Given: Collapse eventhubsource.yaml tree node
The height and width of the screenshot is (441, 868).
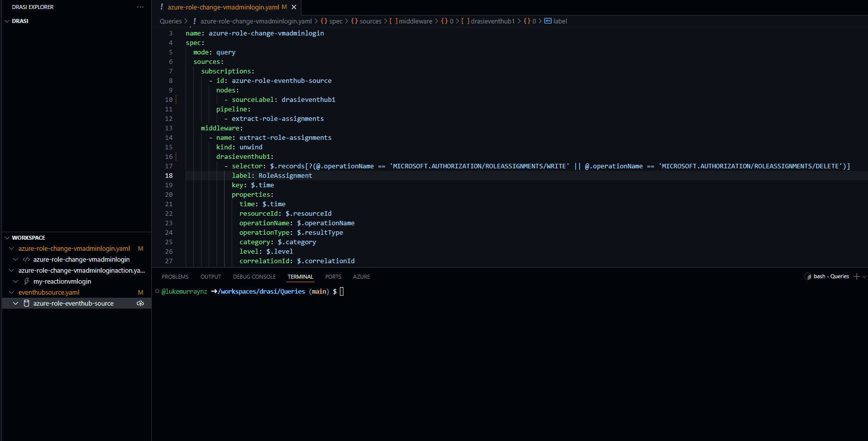Looking at the screenshot, I should tap(11, 292).
